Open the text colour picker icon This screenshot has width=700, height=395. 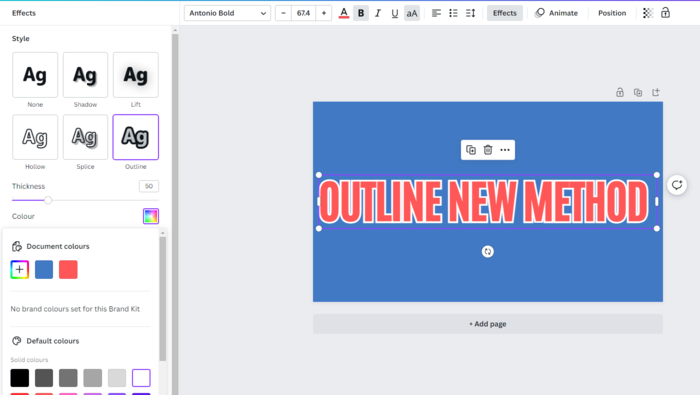(x=344, y=13)
